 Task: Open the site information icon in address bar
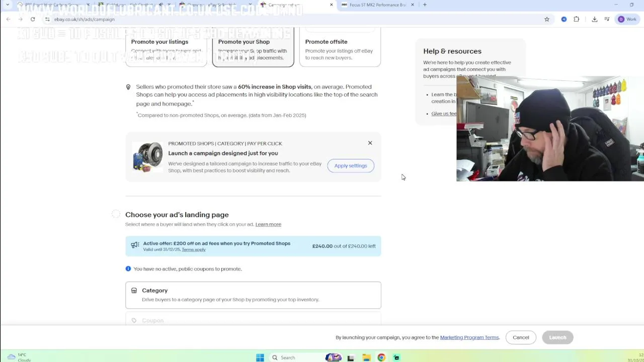[x=47, y=19]
